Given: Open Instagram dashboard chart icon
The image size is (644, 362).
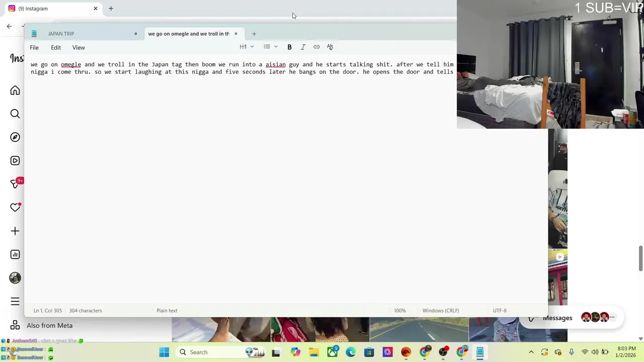Looking at the screenshot, I should tap(15, 254).
